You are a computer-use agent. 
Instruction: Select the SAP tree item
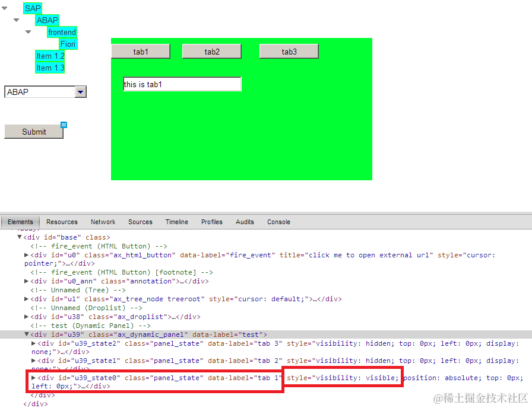pyautogui.click(x=33, y=8)
